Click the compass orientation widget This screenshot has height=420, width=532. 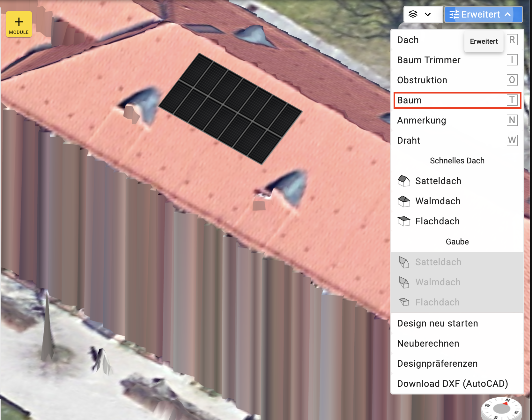pos(501,409)
